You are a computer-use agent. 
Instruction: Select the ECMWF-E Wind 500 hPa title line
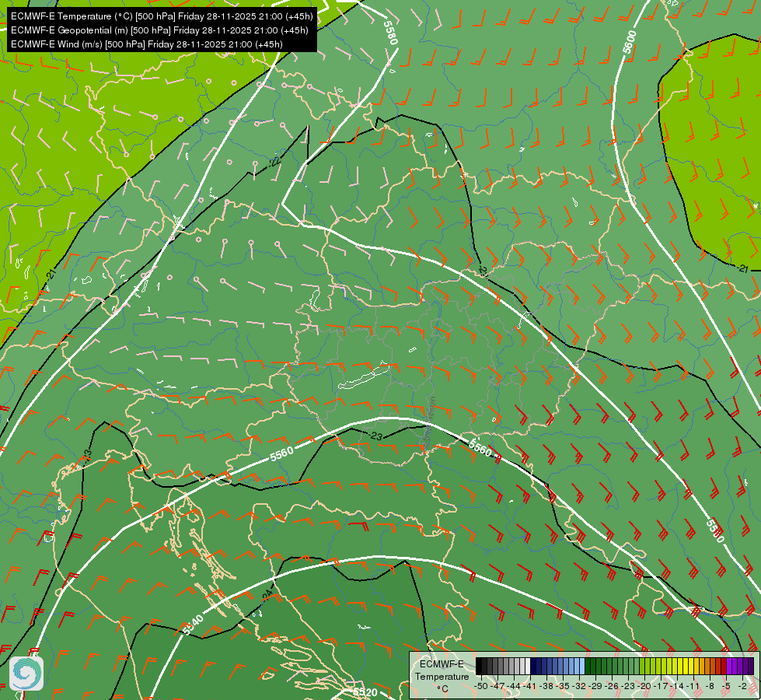tap(147, 44)
